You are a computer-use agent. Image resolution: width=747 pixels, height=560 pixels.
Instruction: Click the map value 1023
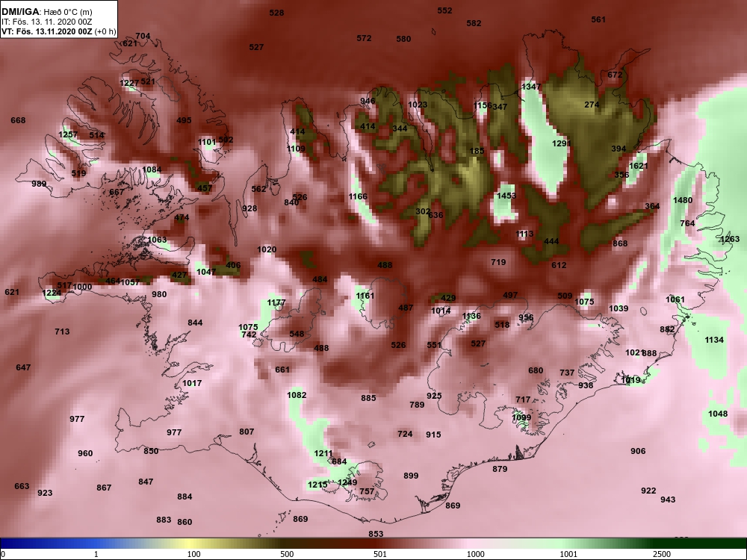(x=418, y=105)
